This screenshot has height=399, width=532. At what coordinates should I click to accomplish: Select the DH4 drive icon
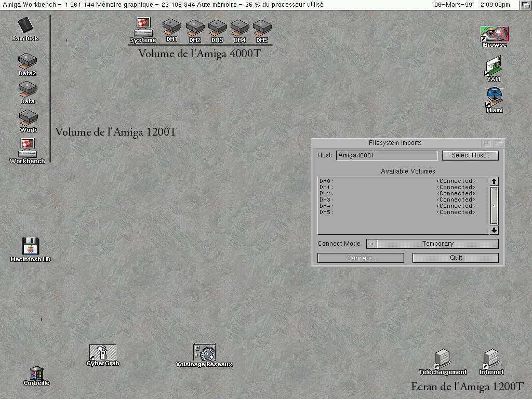pyautogui.click(x=240, y=31)
